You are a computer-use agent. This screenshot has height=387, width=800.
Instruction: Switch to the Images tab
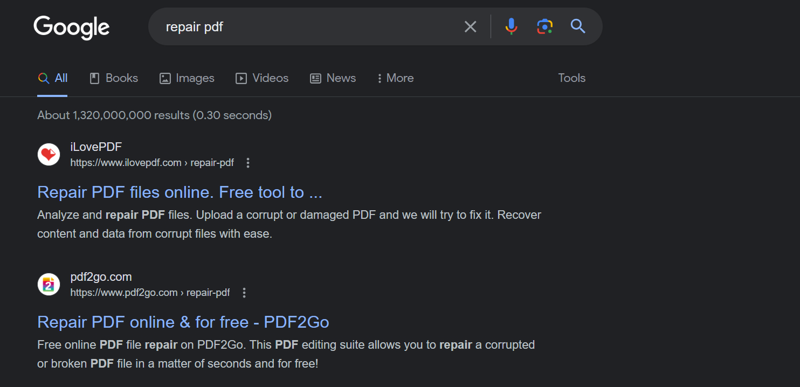pos(187,78)
